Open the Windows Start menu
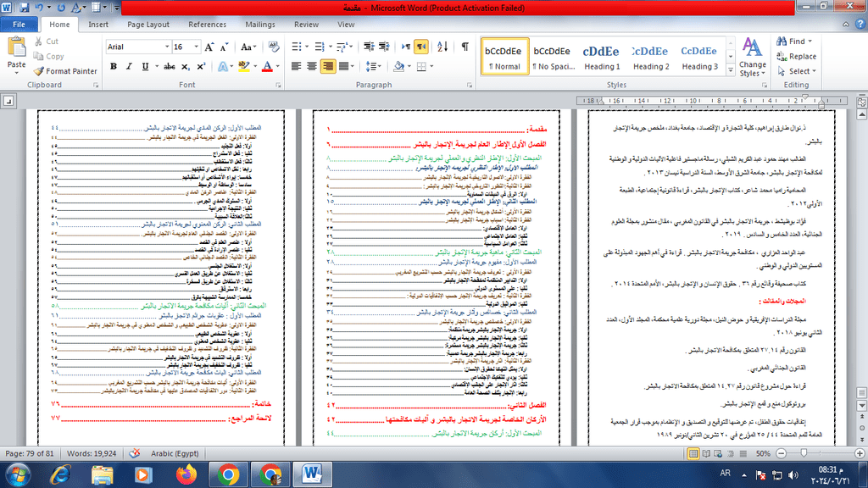Image resolution: width=868 pixels, height=488 pixels. 19,474
